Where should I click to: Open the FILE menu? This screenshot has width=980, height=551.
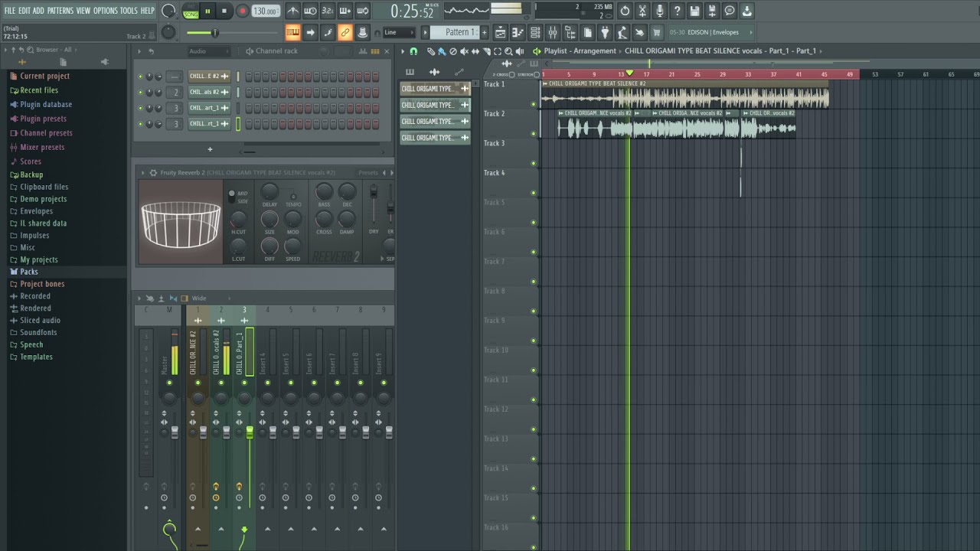click(x=10, y=11)
